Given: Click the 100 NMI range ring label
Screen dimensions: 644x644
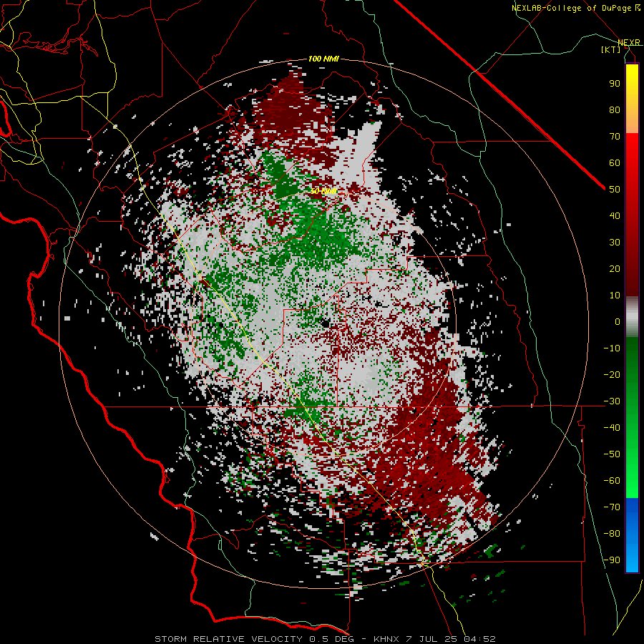Looking at the screenshot, I should (x=323, y=59).
